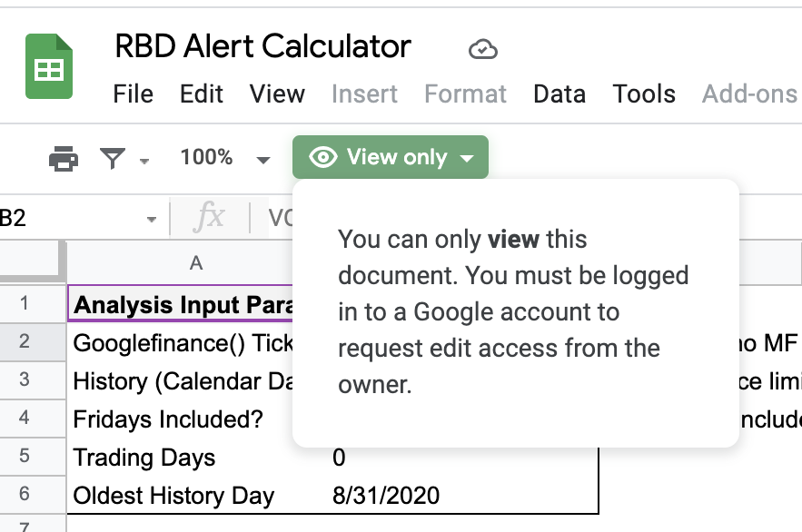This screenshot has height=532, width=802.
Task: Select row 5 header
Action: (x=25, y=457)
